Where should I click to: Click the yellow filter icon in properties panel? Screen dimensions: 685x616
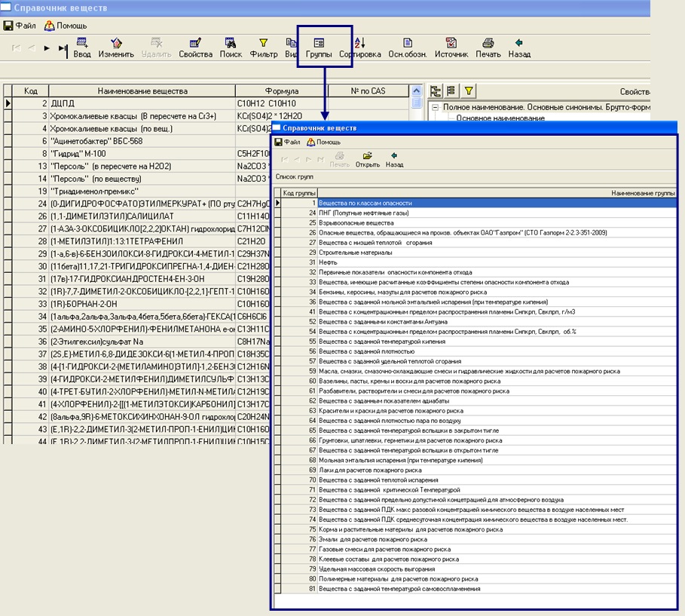[x=468, y=91]
